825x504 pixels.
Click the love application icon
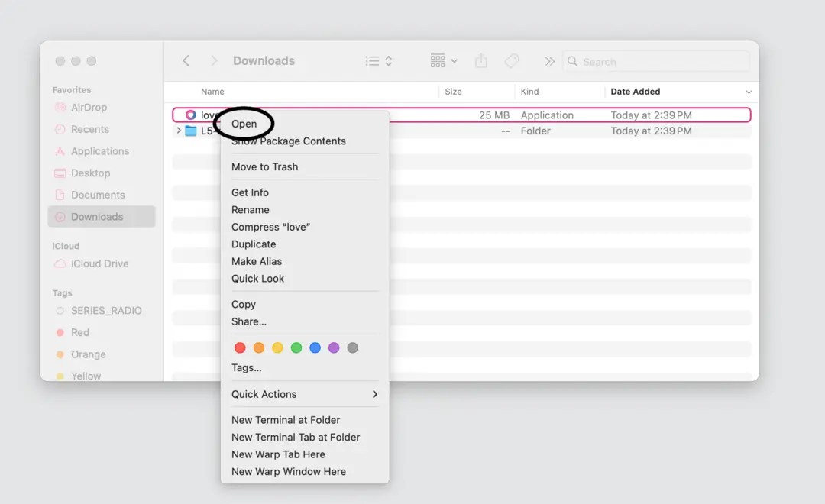pos(191,115)
